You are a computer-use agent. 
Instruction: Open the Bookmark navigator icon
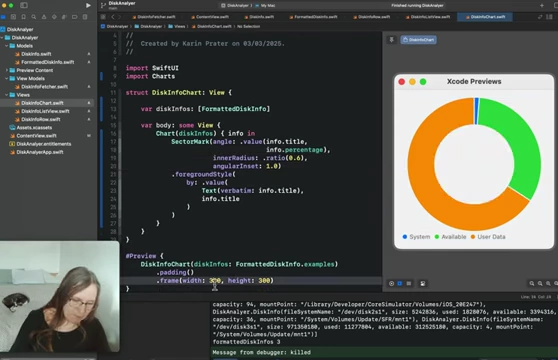point(23,17)
